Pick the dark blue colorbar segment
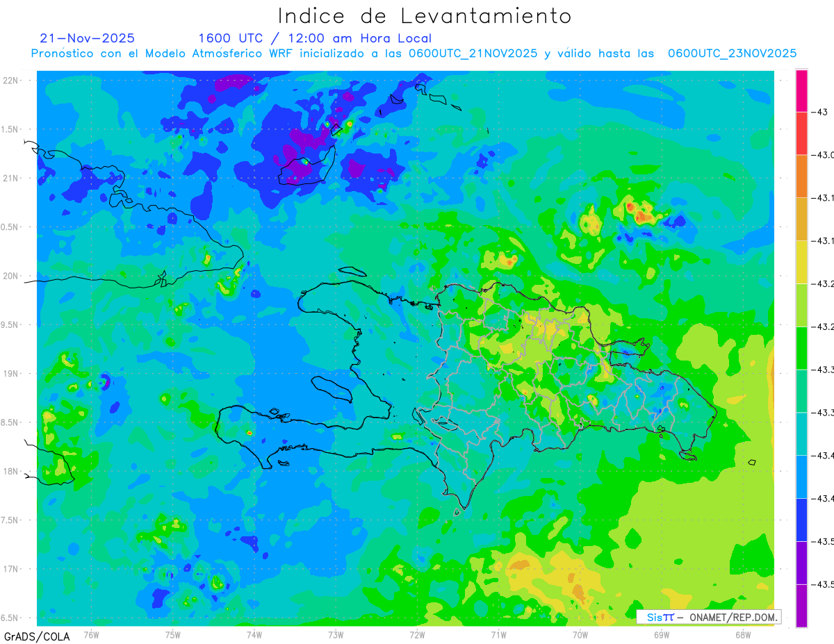Screen dimensions: 834x644 point(801,520)
